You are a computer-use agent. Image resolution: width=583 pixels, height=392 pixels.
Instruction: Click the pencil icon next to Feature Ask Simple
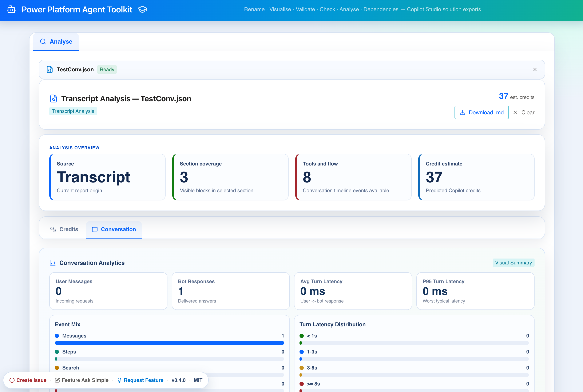(57, 380)
